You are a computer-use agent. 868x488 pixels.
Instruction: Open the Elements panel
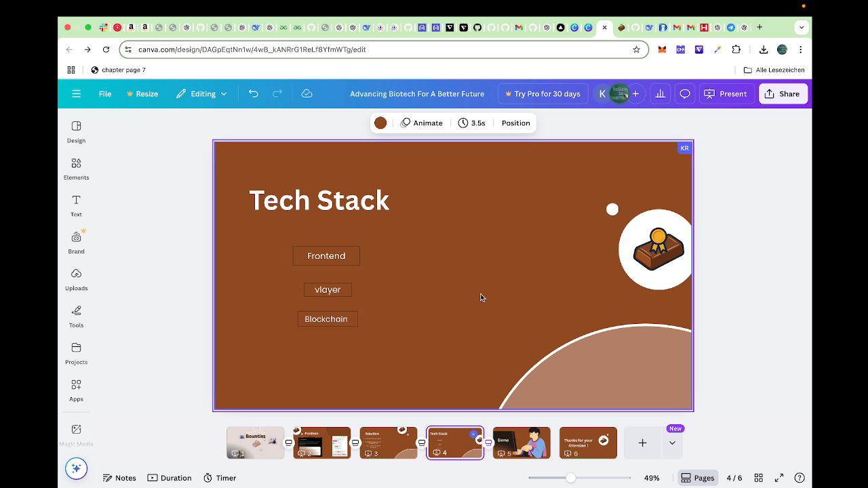coord(76,169)
